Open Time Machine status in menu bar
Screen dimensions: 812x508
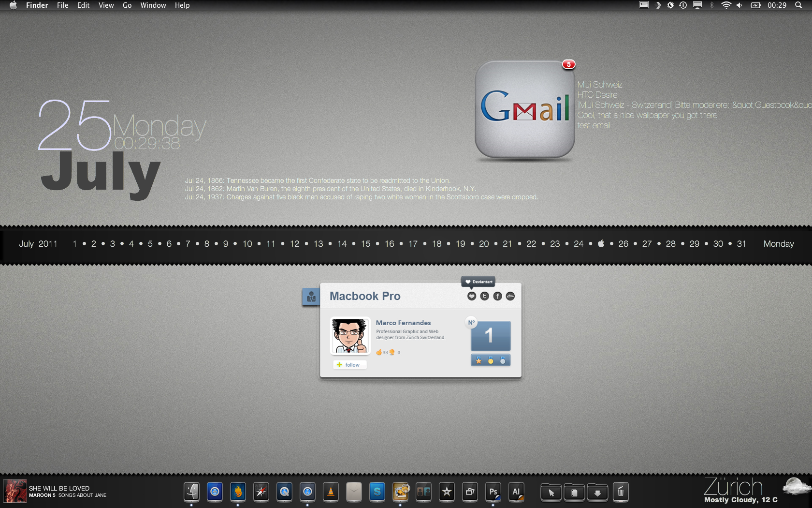pyautogui.click(x=683, y=5)
